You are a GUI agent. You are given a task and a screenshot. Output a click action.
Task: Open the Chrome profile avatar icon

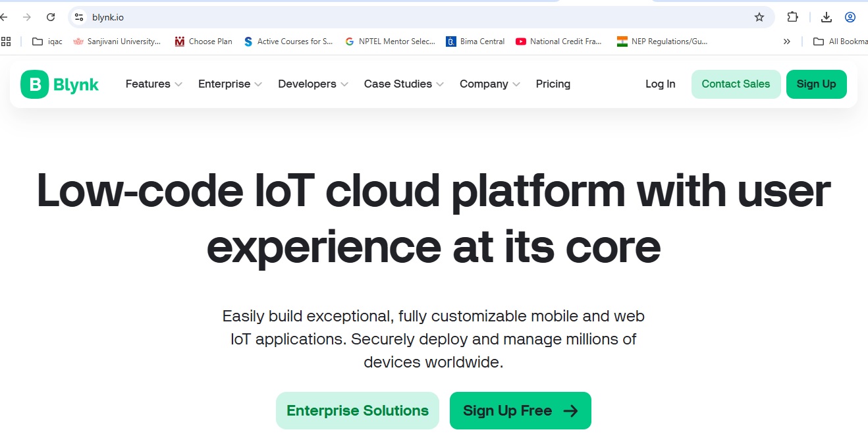click(850, 17)
